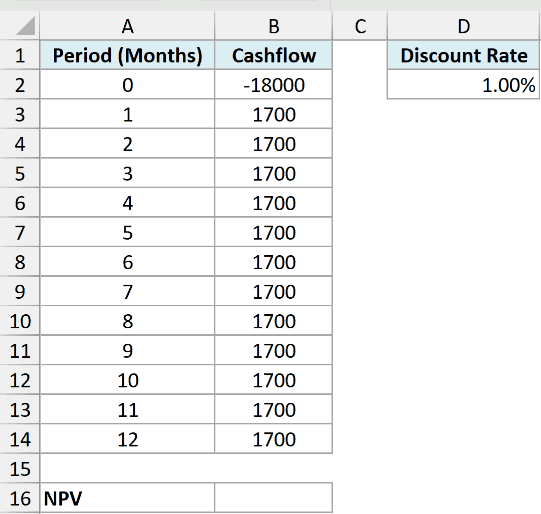Click the 1700 cashflow in row 13
541x514 pixels.
274,410
